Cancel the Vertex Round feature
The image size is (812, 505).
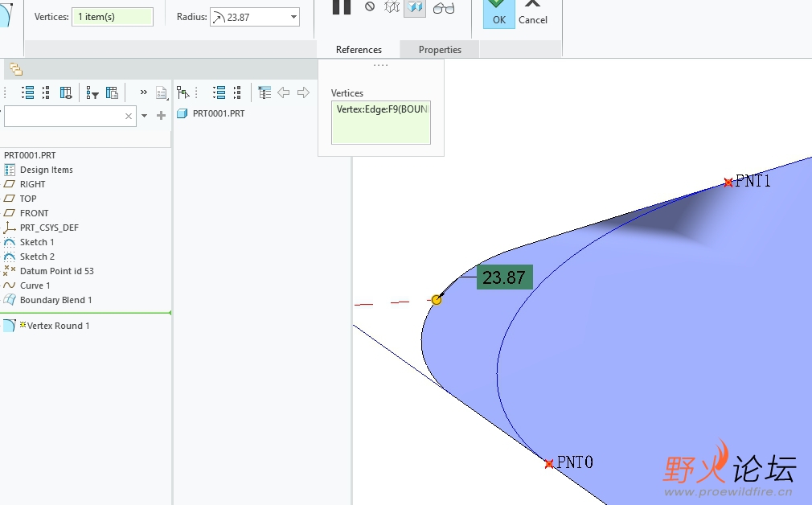[533, 14]
